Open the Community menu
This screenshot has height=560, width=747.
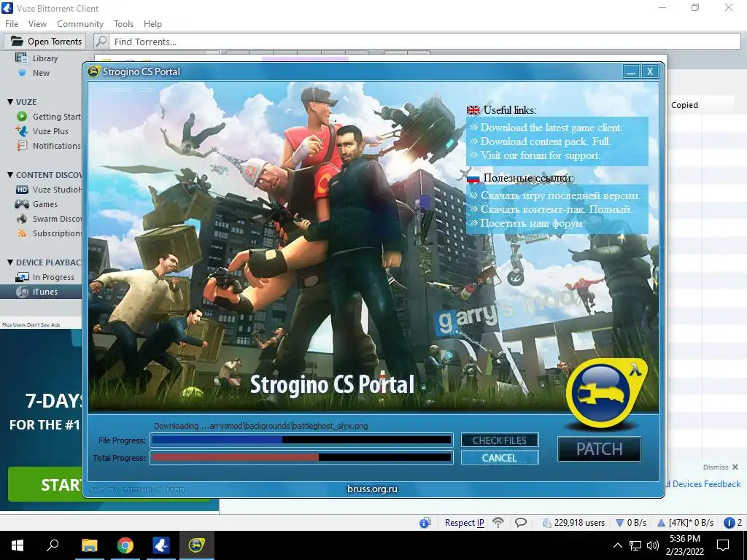80,24
